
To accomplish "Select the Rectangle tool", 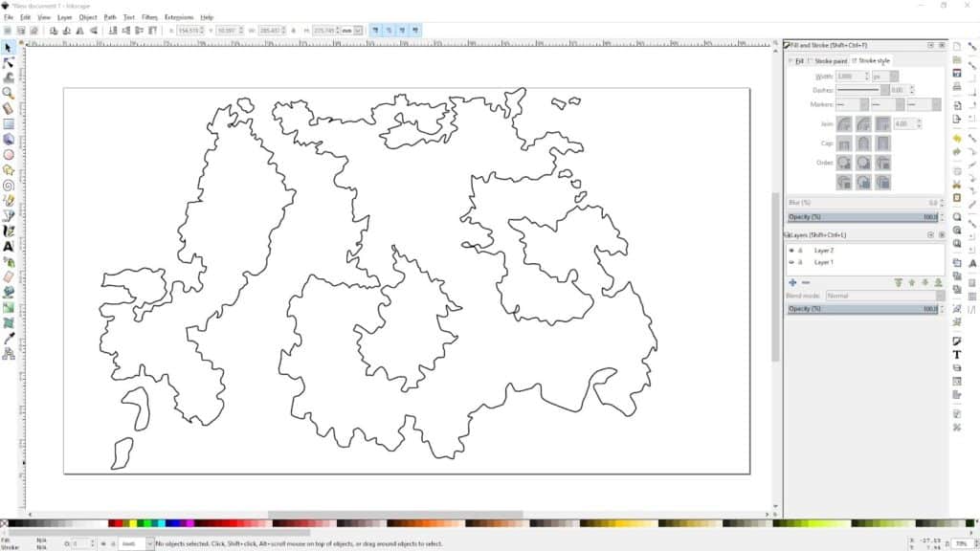I will pyautogui.click(x=8, y=123).
